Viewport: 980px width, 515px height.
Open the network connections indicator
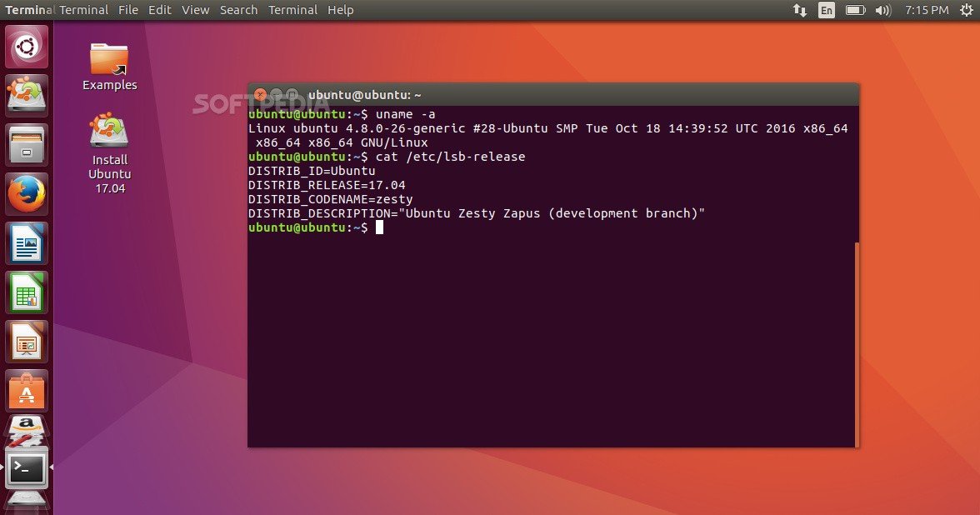799,10
